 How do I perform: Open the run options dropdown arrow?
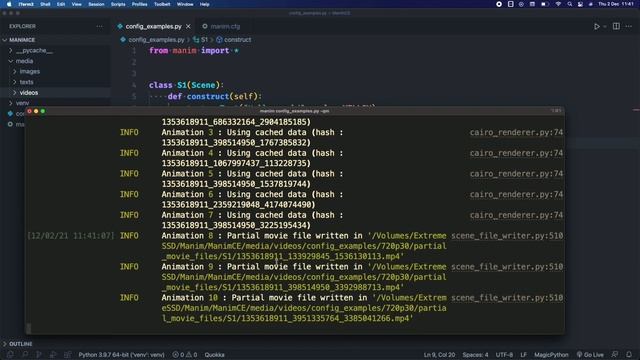[605, 27]
